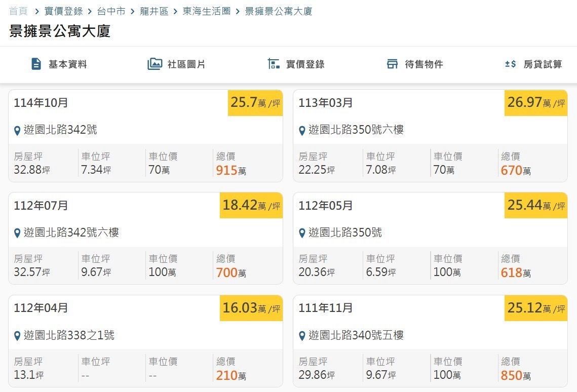Open 台中市 breadcrumb link

click(111, 11)
